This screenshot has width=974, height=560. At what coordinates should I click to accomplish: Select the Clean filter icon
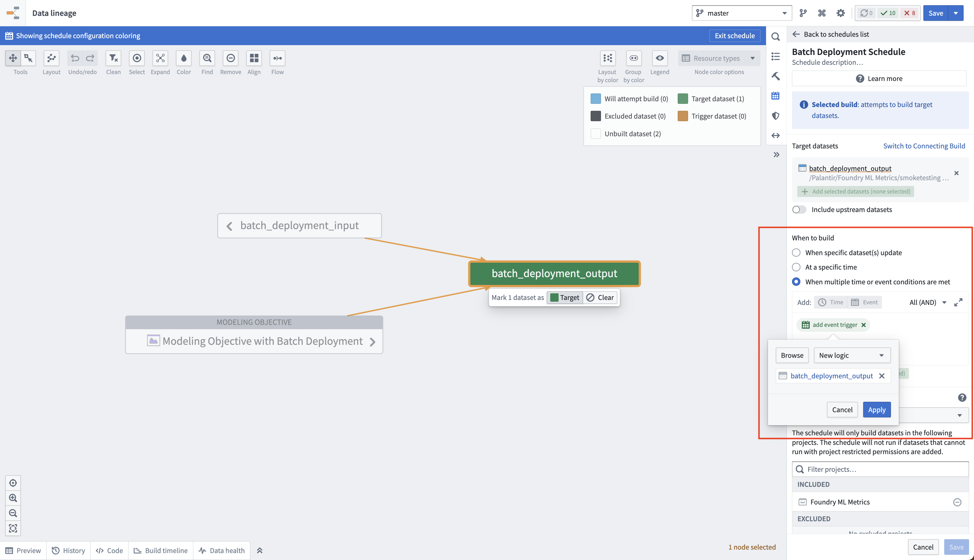(113, 58)
